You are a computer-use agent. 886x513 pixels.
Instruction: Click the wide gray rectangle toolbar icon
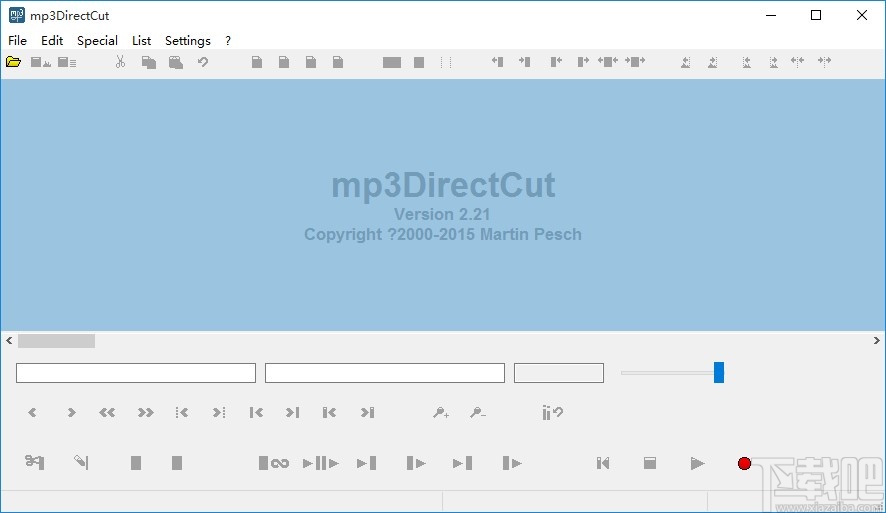pos(392,62)
